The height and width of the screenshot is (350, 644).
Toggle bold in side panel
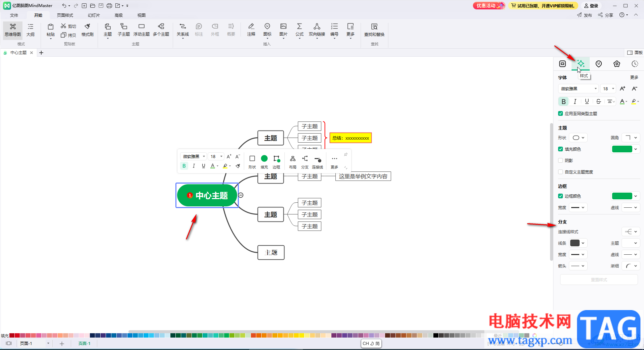(563, 101)
